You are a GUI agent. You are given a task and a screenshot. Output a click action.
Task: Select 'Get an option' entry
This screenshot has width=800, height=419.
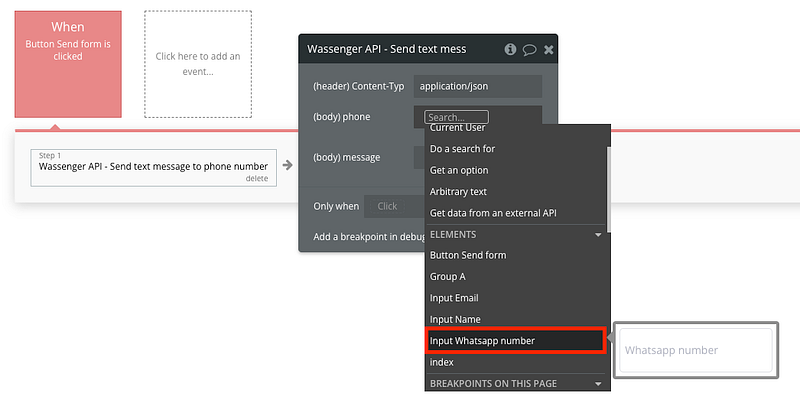pos(459,170)
